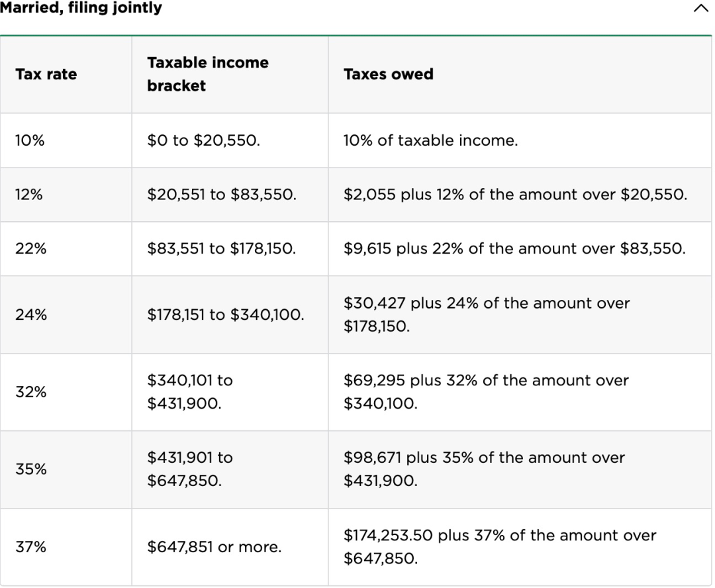
Task: Click the Taxes owed column header
Action: coord(389,74)
